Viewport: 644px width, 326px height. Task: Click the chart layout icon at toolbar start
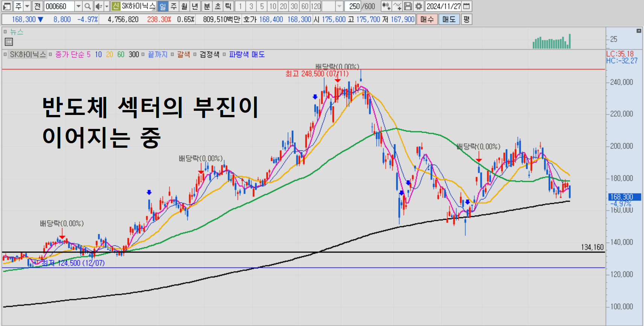[x=7, y=6]
